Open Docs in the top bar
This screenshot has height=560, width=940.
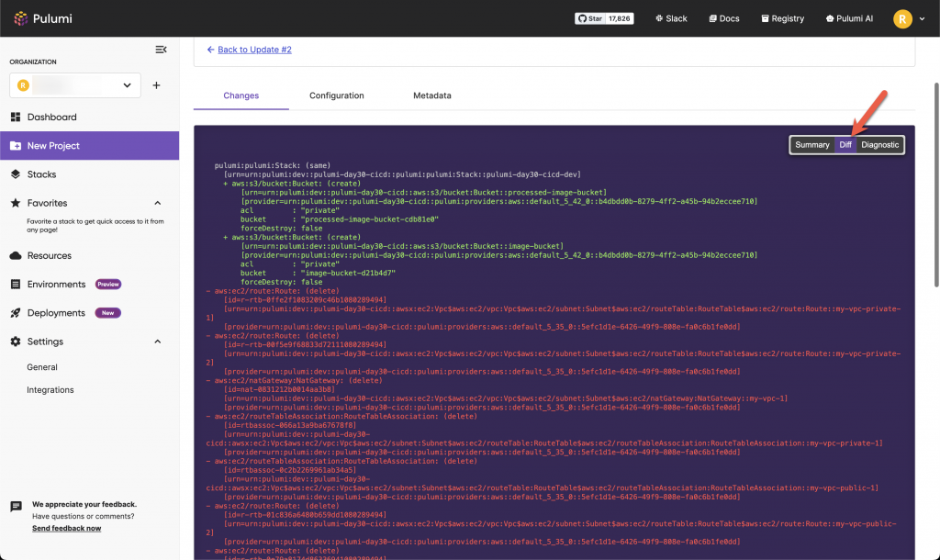point(723,18)
